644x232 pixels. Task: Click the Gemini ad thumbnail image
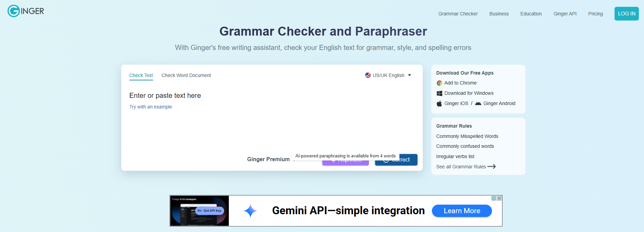click(x=199, y=211)
